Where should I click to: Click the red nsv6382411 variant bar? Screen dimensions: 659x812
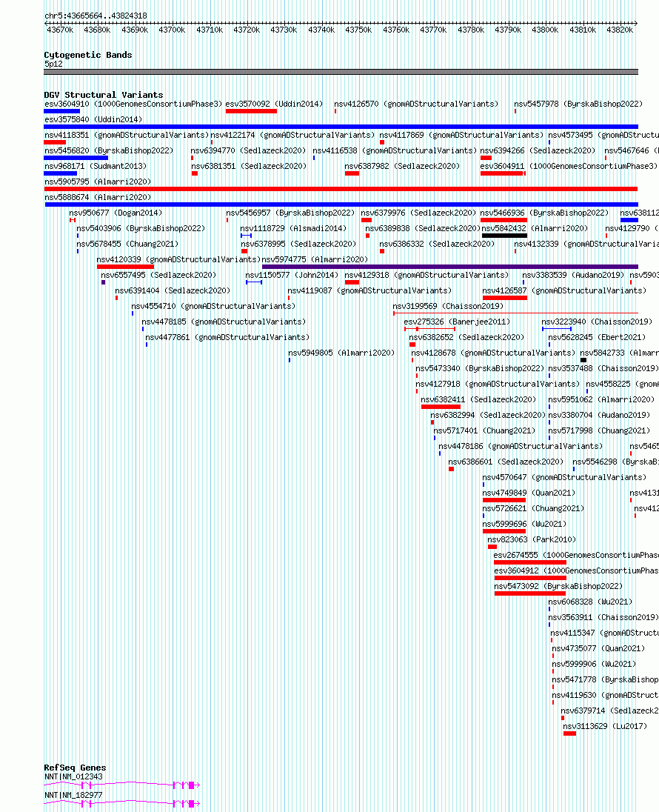[x=441, y=407]
